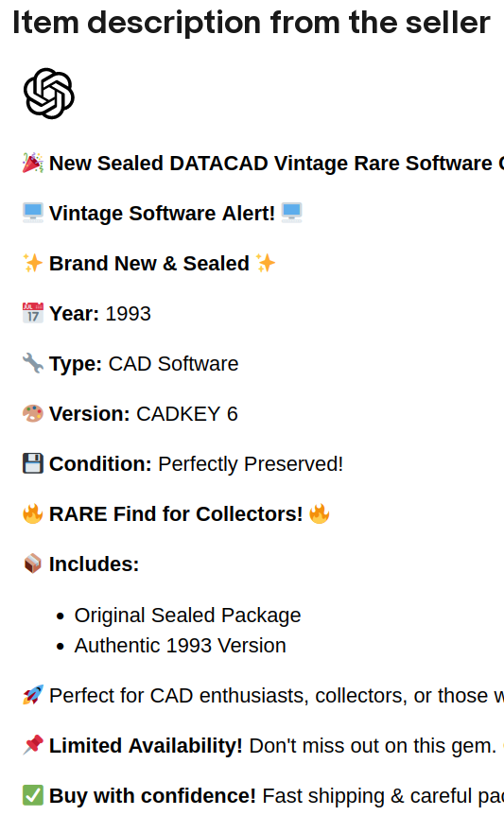The width and height of the screenshot is (504, 833).
Task: Click the calendar emoji next to Year
Action: (x=33, y=313)
